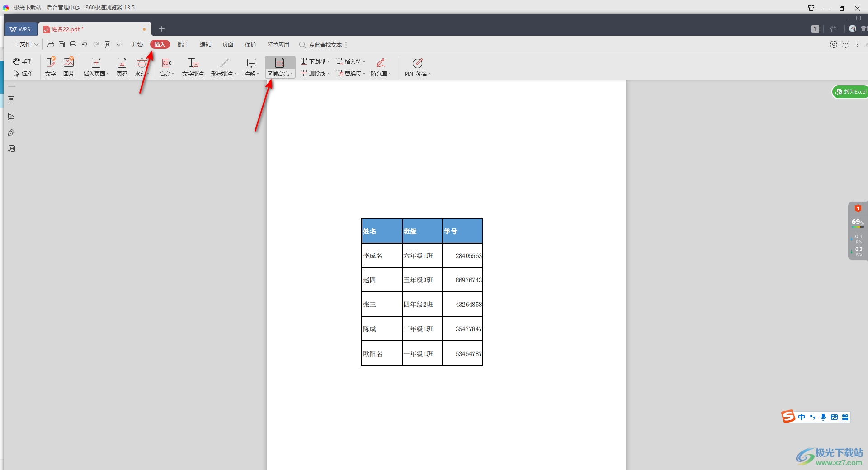The width and height of the screenshot is (868, 470).
Task: Click the redo arrow icon
Action: click(x=96, y=44)
